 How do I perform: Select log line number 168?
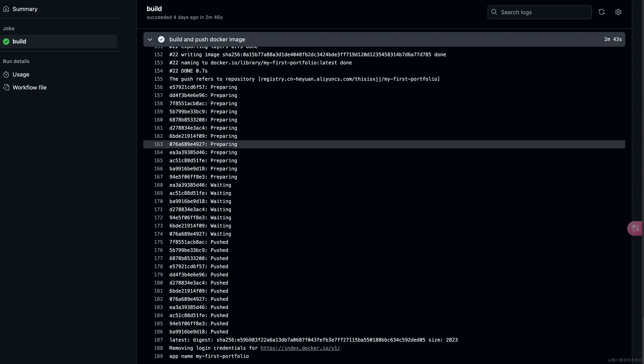click(158, 185)
